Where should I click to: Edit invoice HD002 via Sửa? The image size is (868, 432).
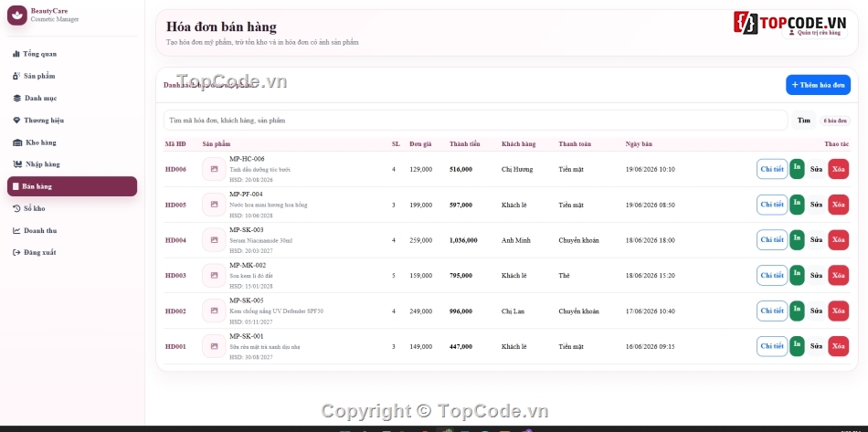point(817,311)
